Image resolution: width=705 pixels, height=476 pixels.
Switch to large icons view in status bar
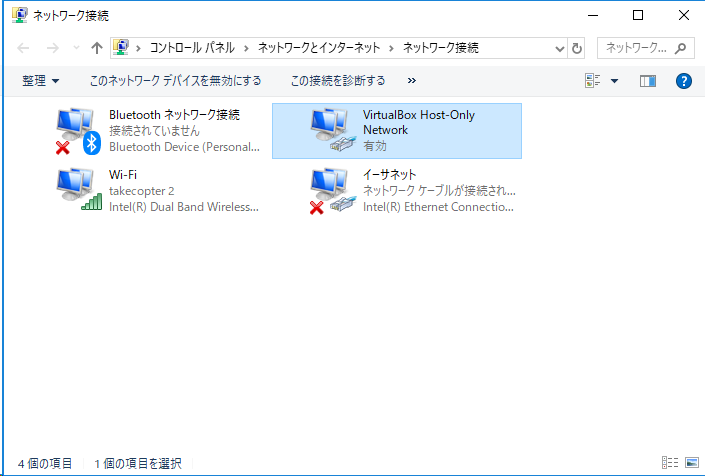click(x=691, y=463)
